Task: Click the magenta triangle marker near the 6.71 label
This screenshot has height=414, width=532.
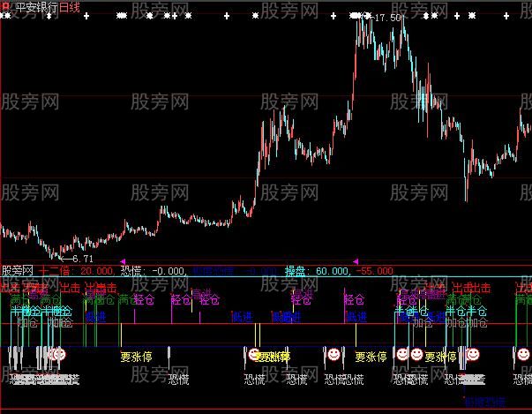Action: [123, 261]
